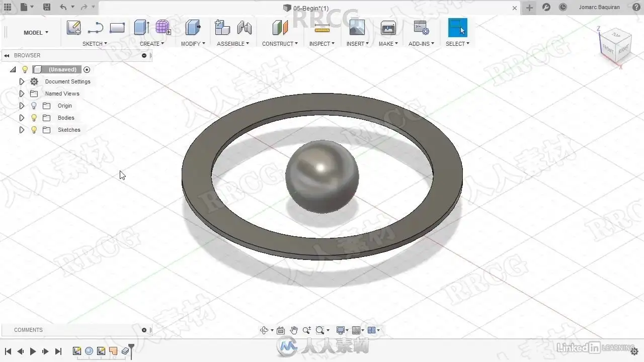Activate the Select tool

pyautogui.click(x=457, y=28)
